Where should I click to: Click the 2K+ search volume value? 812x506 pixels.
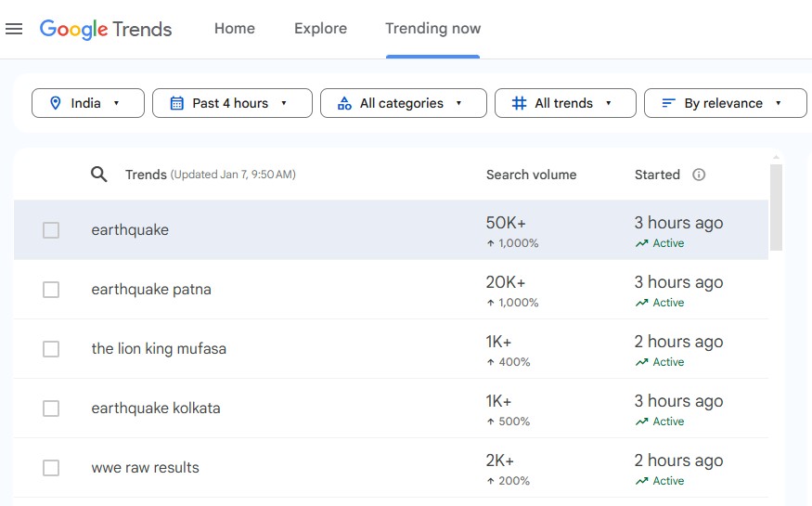[500, 461]
